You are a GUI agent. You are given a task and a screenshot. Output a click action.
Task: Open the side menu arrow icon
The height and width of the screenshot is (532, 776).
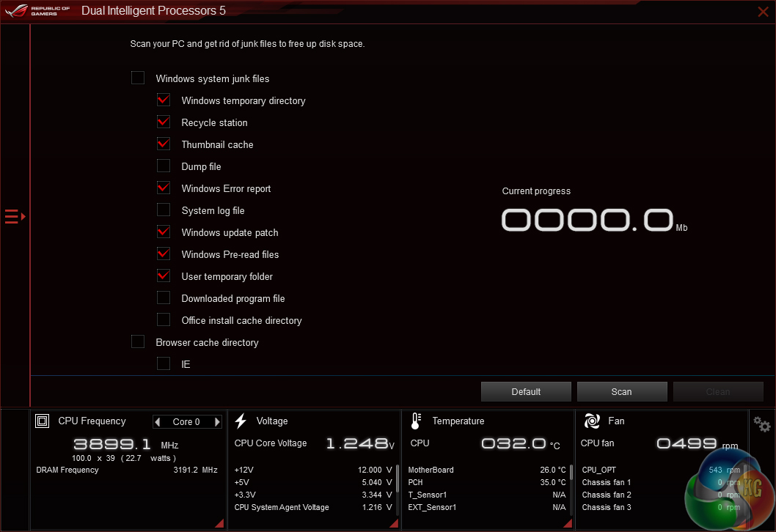point(15,217)
